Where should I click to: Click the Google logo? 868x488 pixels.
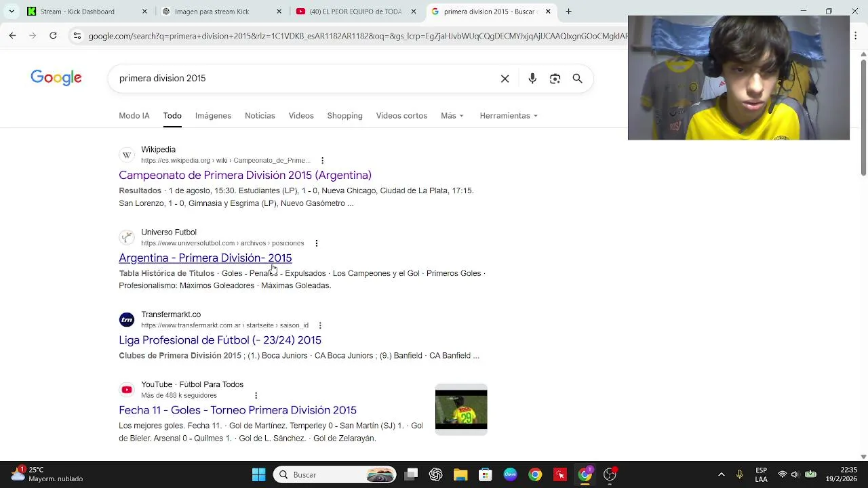tap(56, 78)
